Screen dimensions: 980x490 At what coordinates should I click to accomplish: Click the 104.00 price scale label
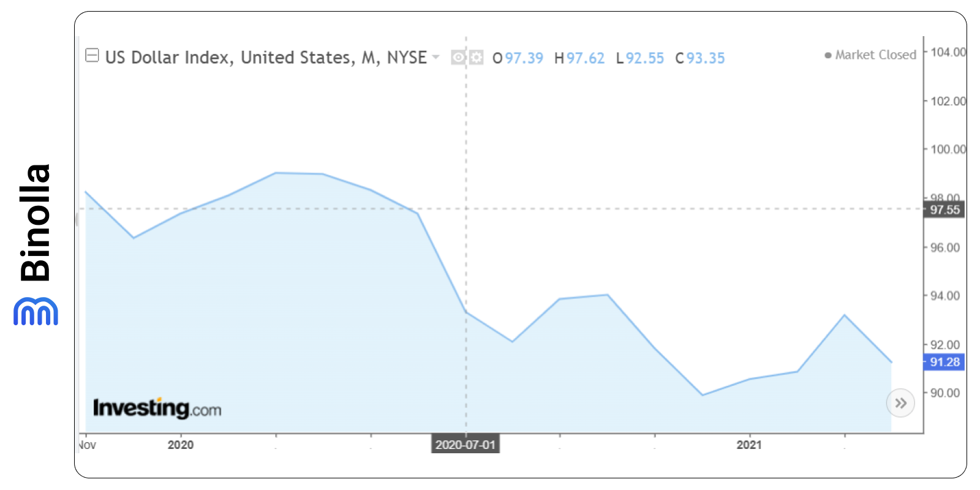(948, 52)
